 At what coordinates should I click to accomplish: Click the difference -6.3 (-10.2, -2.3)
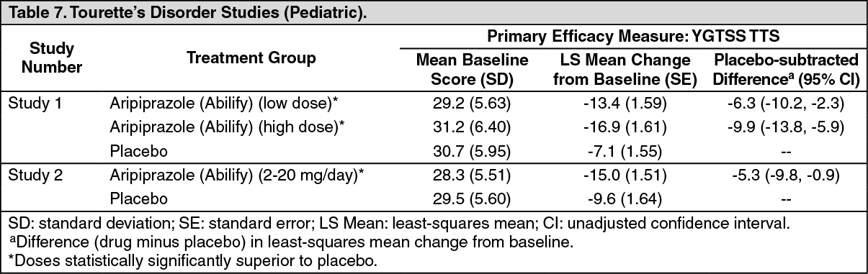(x=786, y=104)
